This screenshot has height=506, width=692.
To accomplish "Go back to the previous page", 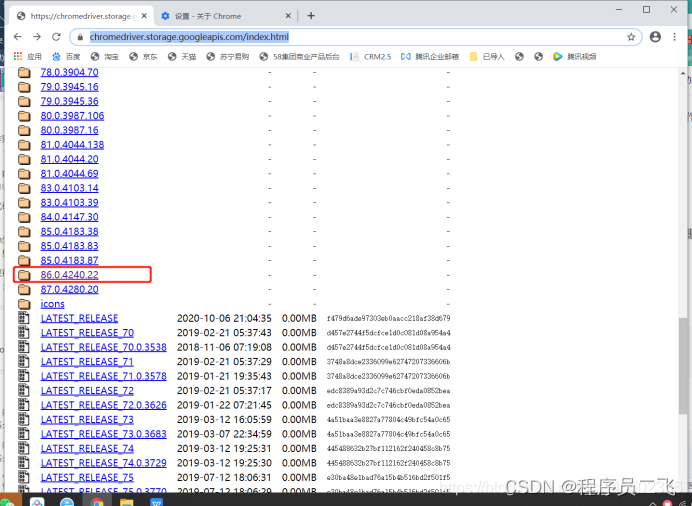I will point(18,37).
